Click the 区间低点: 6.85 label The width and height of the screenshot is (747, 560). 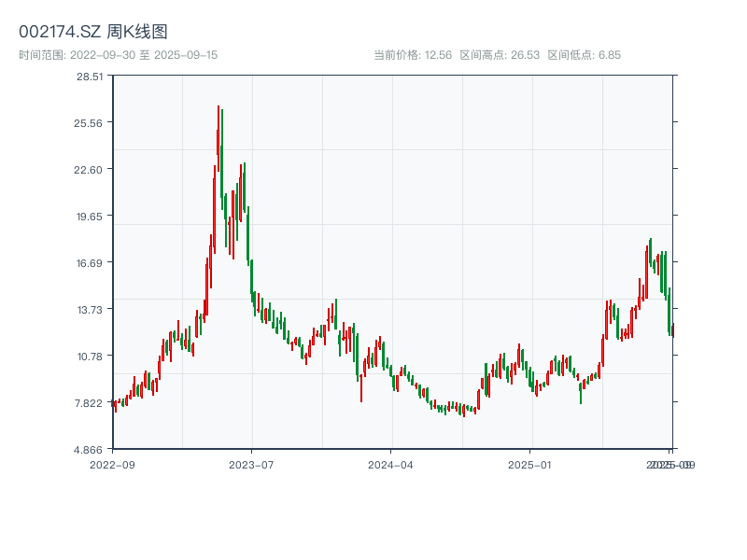pos(585,55)
